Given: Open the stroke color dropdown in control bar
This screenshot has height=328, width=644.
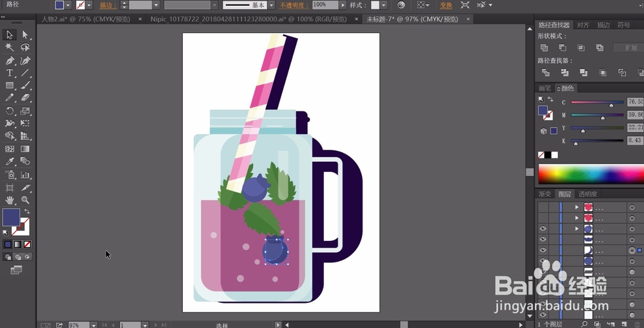Looking at the screenshot, I should tap(89, 5).
